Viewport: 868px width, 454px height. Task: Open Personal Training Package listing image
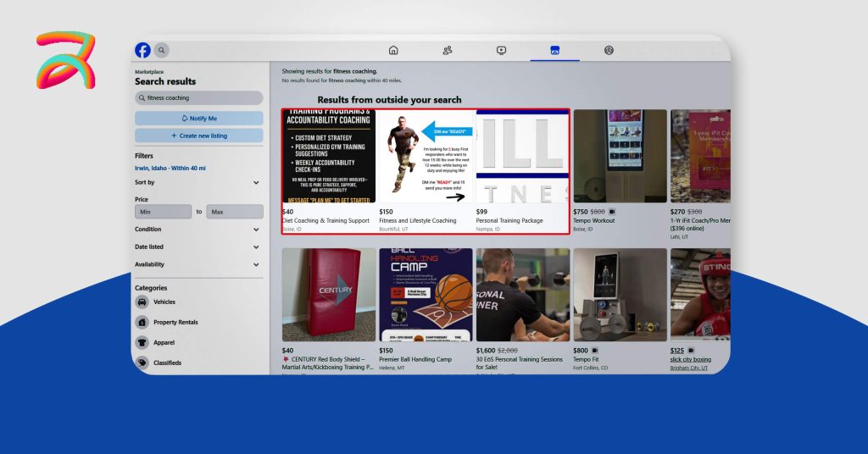(x=522, y=156)
